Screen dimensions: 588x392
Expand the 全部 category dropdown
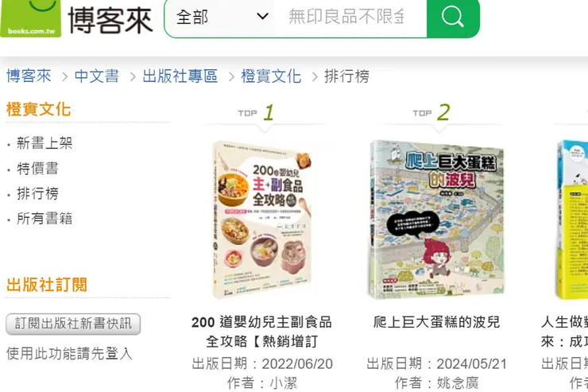222,17
